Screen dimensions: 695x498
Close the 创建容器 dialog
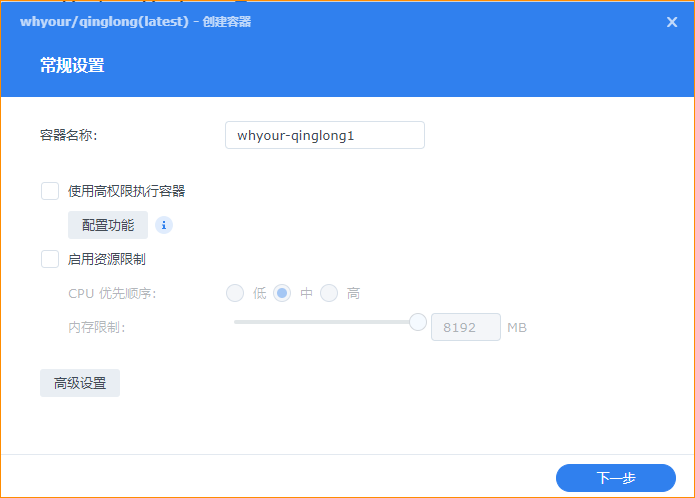672,22
